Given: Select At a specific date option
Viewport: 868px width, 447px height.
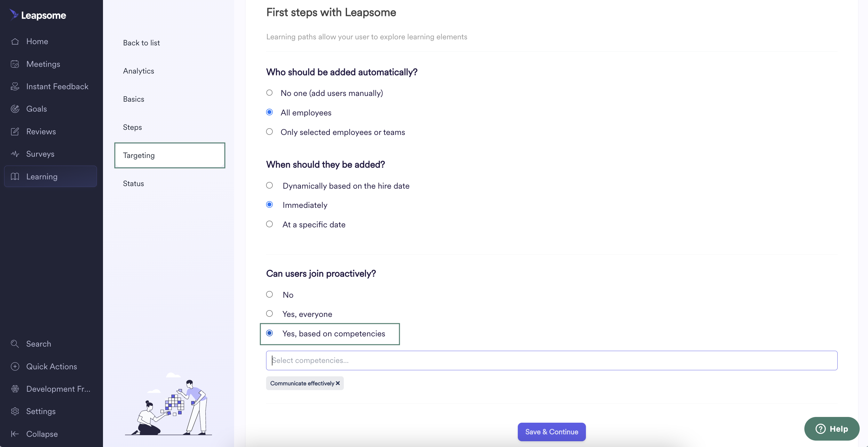Looking at the screenshot, I should pyautogui.click(x=269, y=224).
